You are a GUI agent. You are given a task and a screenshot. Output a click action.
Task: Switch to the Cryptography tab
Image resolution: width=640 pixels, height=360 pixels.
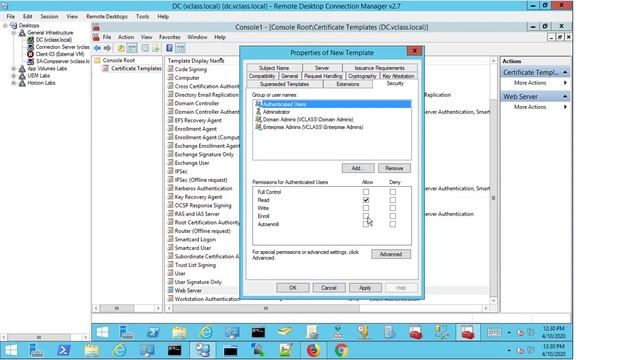(x=362, y=76)
